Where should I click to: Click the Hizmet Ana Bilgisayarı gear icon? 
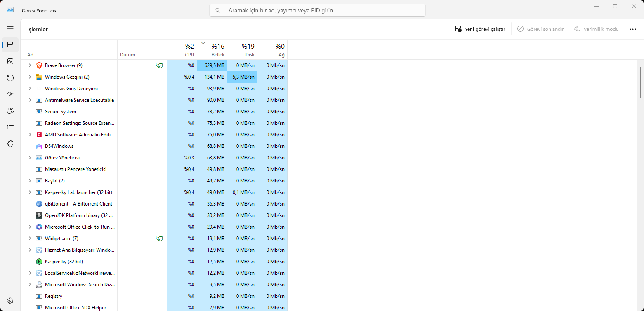tap(39, 250)
